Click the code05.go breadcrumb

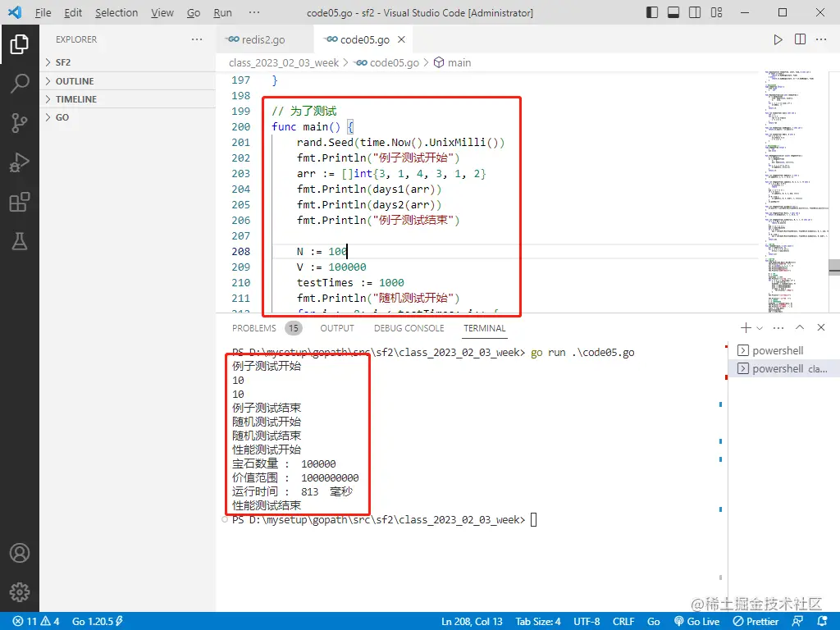click(387, 62)
